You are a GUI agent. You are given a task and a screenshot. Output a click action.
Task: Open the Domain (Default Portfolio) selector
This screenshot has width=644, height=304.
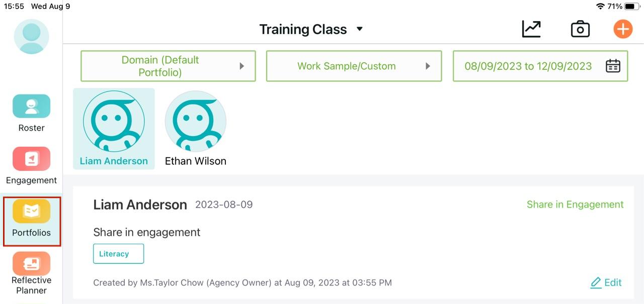168,66
